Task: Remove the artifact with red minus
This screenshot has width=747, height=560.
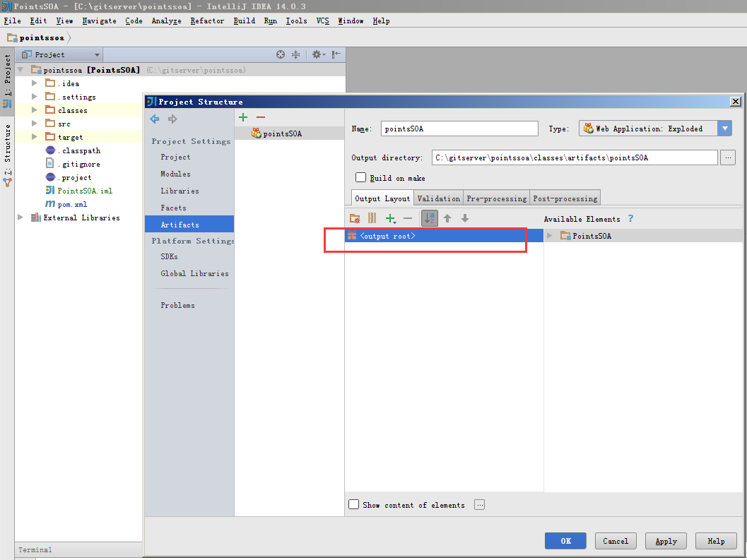Action: click(261, 117)
